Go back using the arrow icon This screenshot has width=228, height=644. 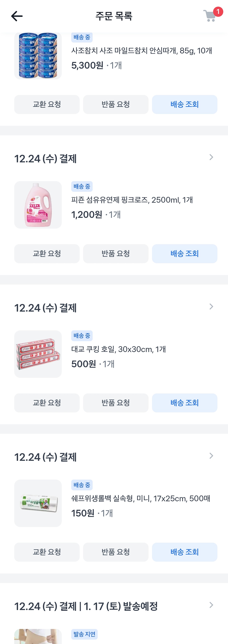tap(17, 16)
